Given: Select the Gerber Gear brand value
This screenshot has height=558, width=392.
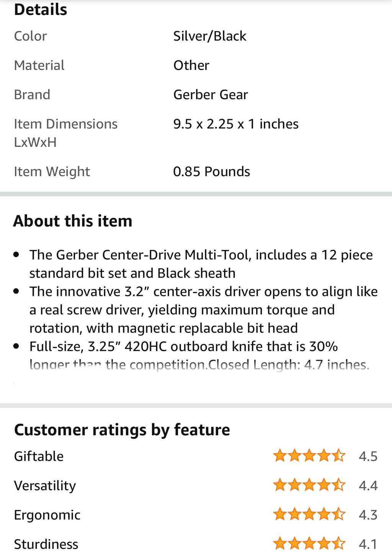Looking at the screenshot, I should [x=211, y=95].
